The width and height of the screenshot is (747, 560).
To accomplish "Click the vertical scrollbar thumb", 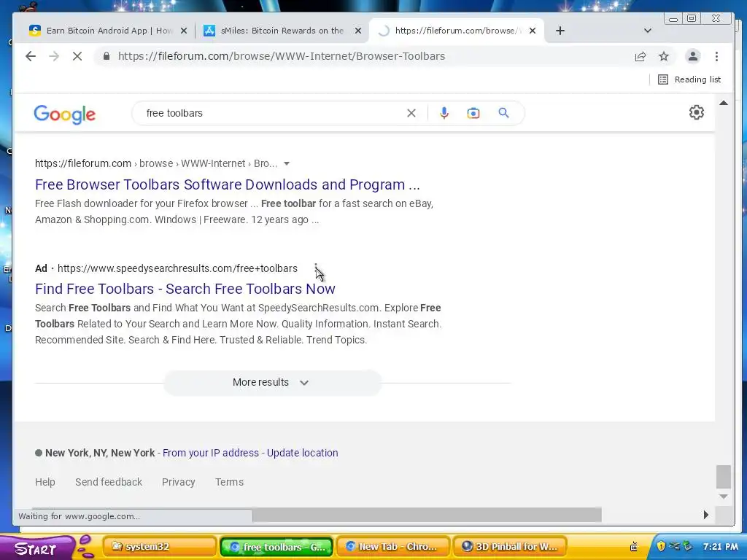I will (724, 477).
